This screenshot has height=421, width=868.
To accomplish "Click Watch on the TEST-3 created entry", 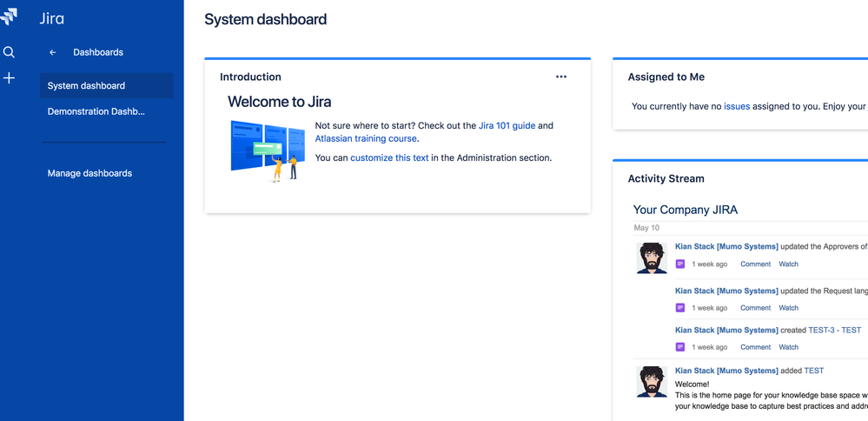I will [789, 347].
